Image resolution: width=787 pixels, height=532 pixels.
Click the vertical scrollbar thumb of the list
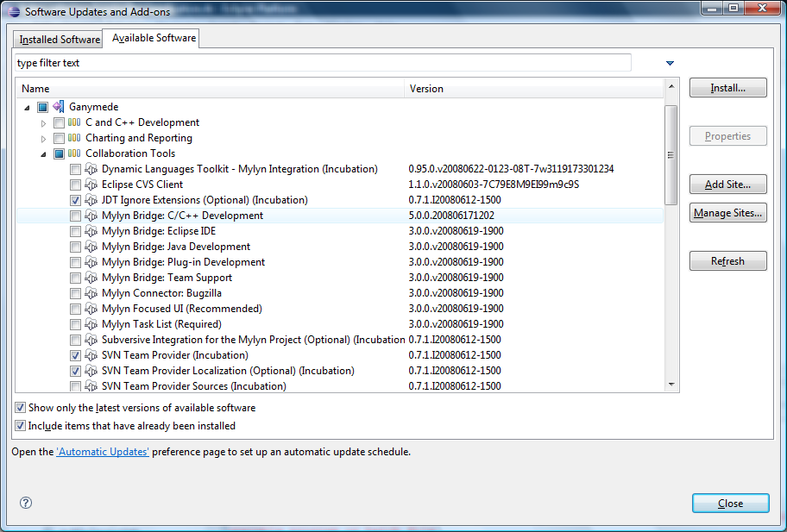[671, 155]
